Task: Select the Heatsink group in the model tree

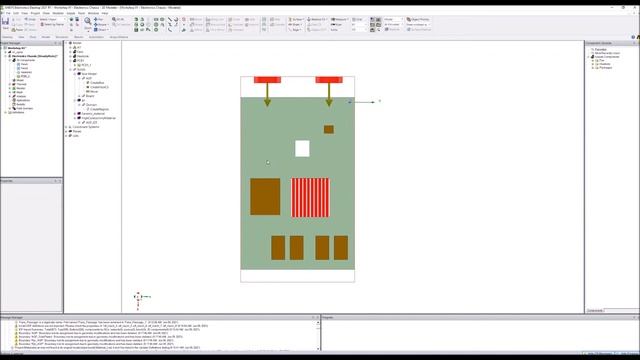Action: click(x=82, y=56)
